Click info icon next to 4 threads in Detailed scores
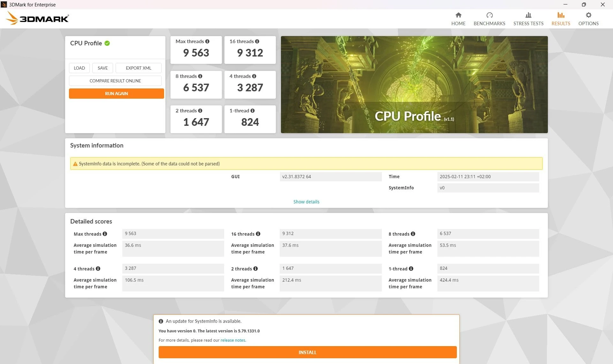The image size is (613, 364). point(98,269)
